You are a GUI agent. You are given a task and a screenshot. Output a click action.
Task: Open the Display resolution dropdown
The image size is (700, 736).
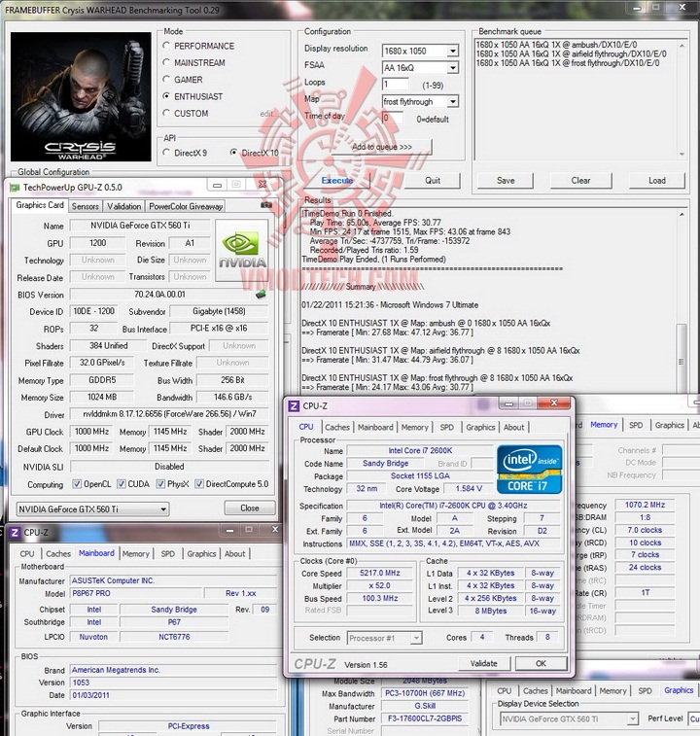point(453,51)
